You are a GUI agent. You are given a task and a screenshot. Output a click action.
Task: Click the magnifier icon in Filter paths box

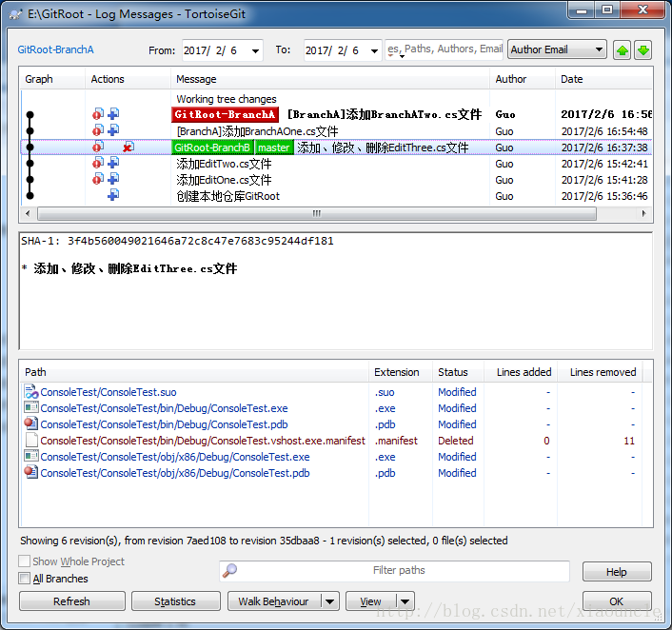tap(229, 570)
